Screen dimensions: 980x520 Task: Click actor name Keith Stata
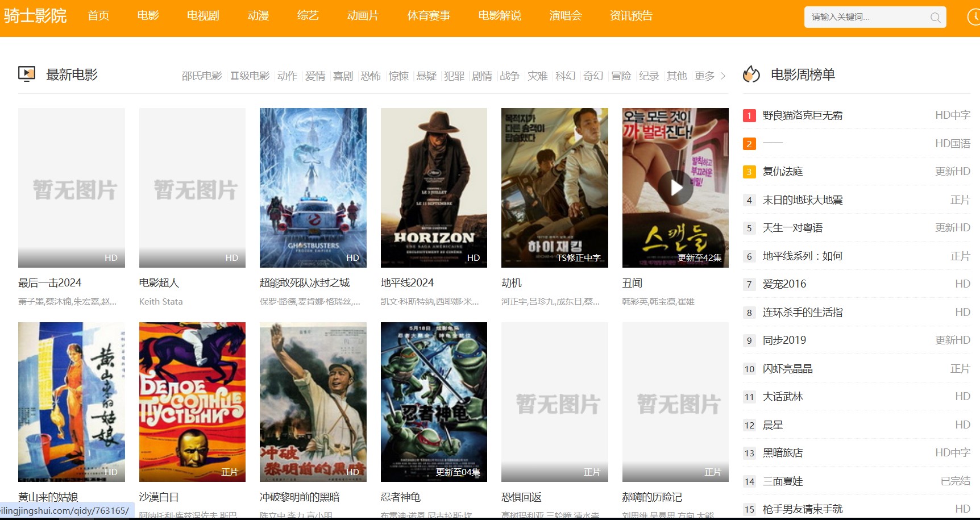161,302
